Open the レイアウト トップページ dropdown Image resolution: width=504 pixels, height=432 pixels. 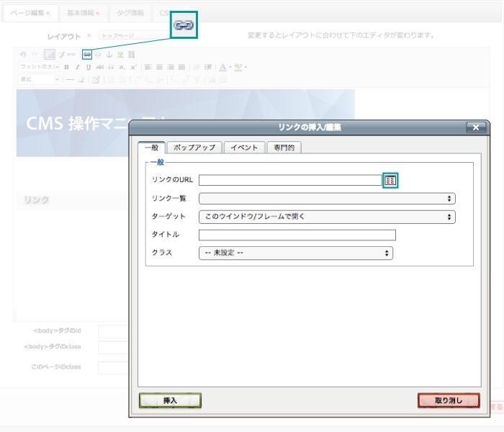click(x=135, y=35)
